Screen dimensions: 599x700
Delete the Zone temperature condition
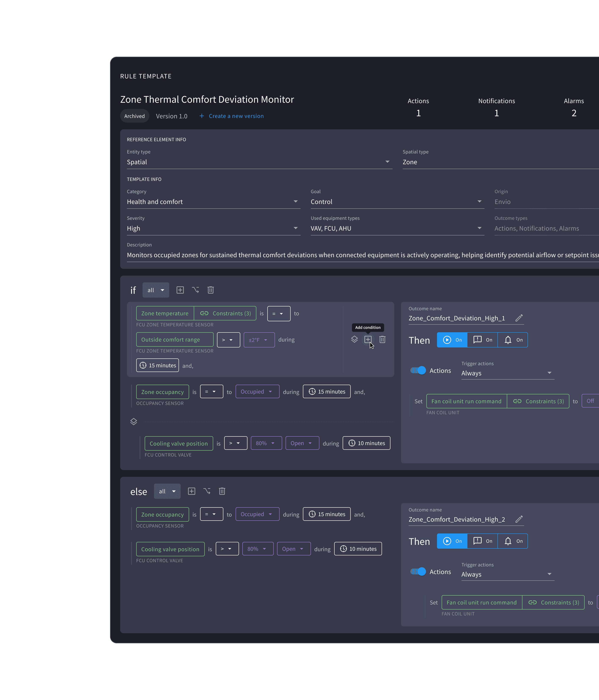tap(382, 339)
